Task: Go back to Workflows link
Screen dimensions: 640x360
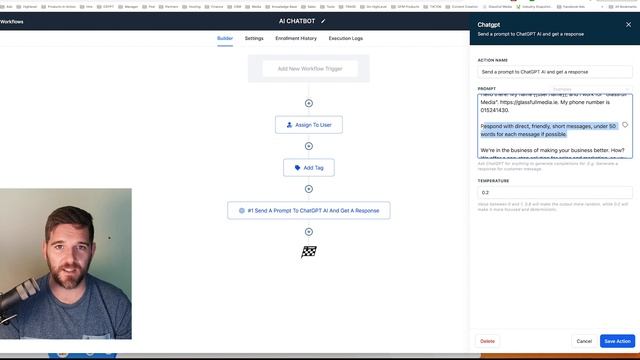Action: 12,22
